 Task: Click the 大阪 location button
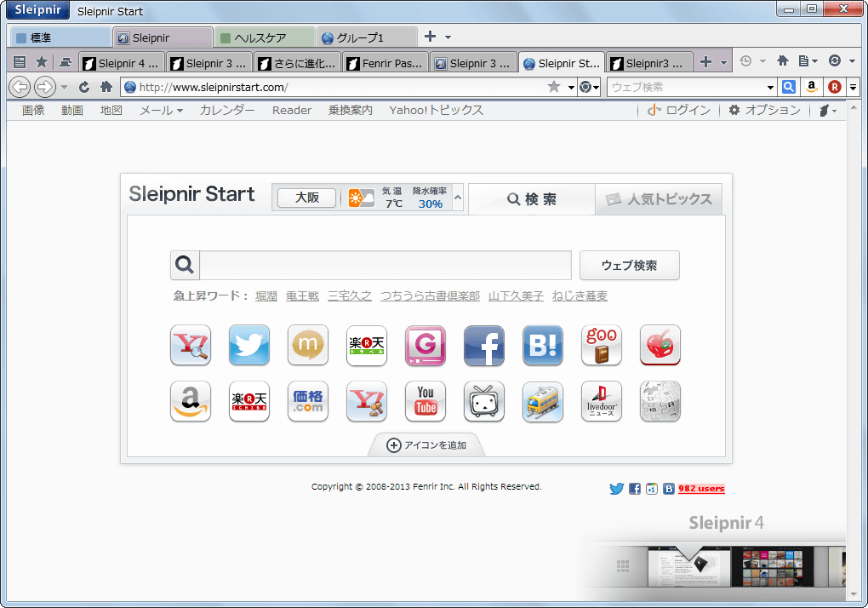point(306,198)
